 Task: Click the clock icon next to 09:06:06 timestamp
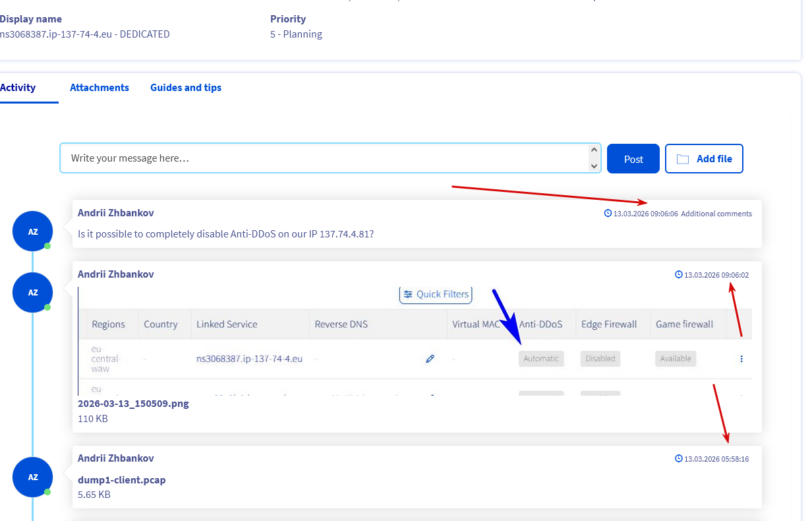click(x=608, y=213)
